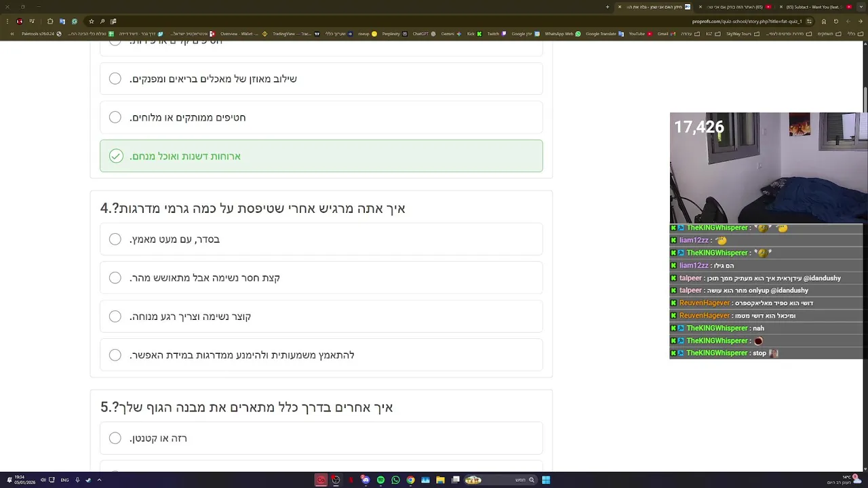Screen dimensions: 868x488
Task: Open the Kick bookmark
Action: tap(474, 34)
